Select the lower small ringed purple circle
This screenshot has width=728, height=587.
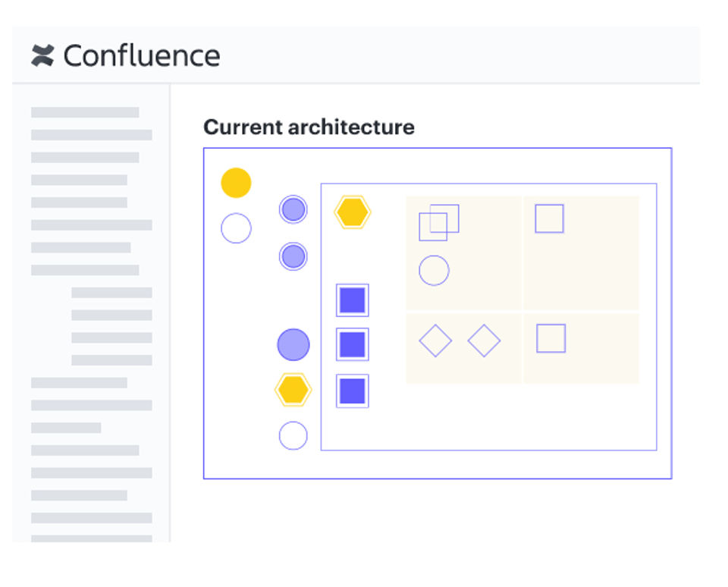293,256
